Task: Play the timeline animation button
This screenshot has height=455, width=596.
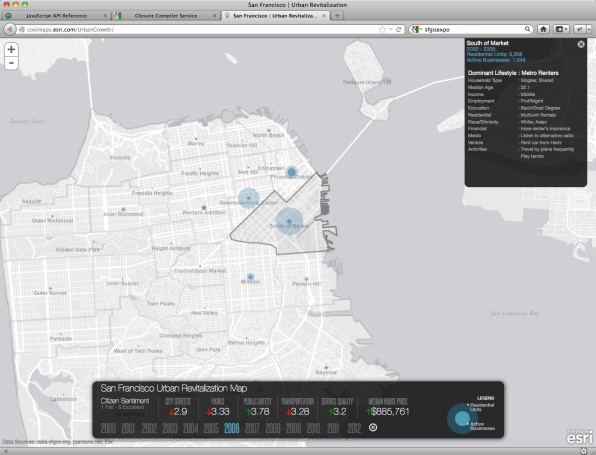Action: coord(373,428)
